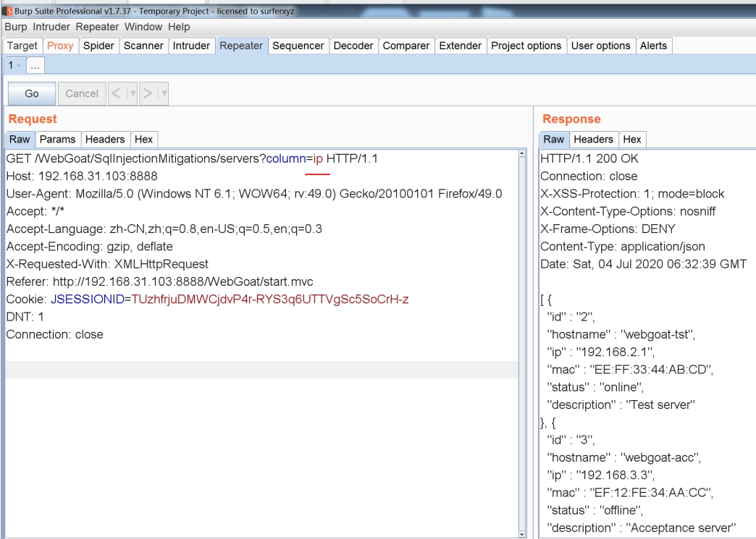Open the Intruder menu in menu bar
Viewport: 756px width, 539px height.
tap(51, 27)
